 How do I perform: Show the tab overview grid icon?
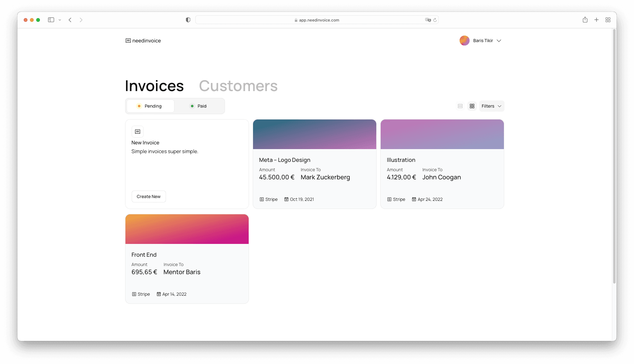click(x=608, y=20)
